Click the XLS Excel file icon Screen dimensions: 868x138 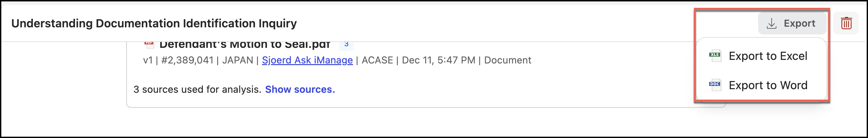pyautogui.click(x=715, y=56)
